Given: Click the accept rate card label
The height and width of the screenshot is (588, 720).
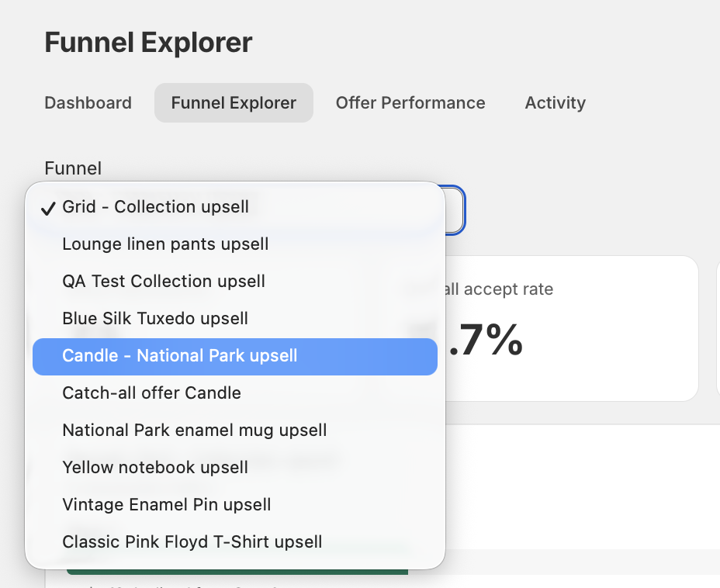Looking at the screenshot, I should click(x=499, y=289).
